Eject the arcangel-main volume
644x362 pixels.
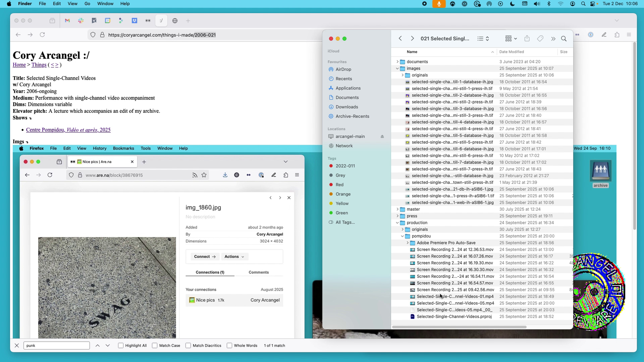[382, 137]
